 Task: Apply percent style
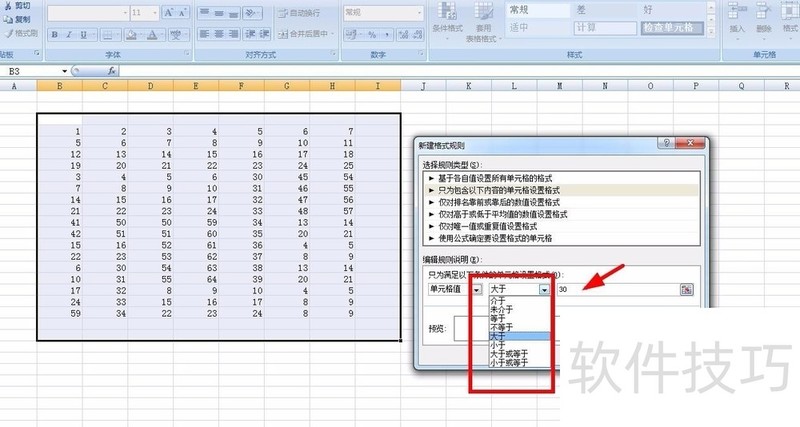372,35
